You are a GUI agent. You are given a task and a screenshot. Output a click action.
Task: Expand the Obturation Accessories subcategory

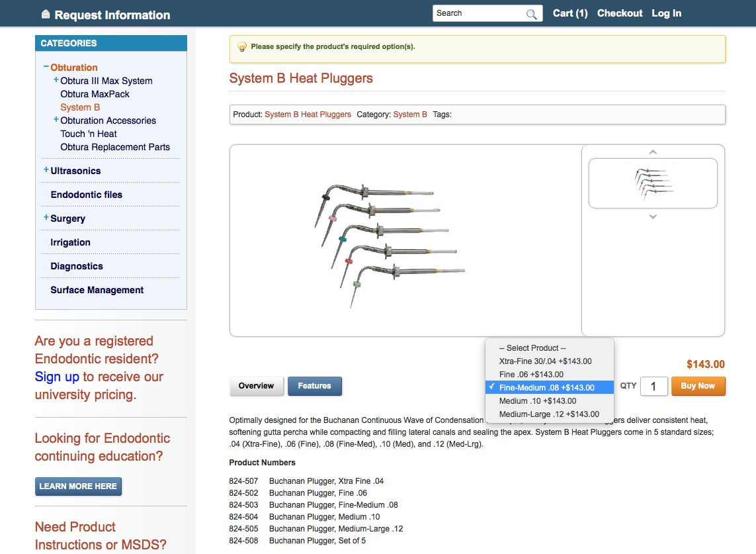[56, 119]
